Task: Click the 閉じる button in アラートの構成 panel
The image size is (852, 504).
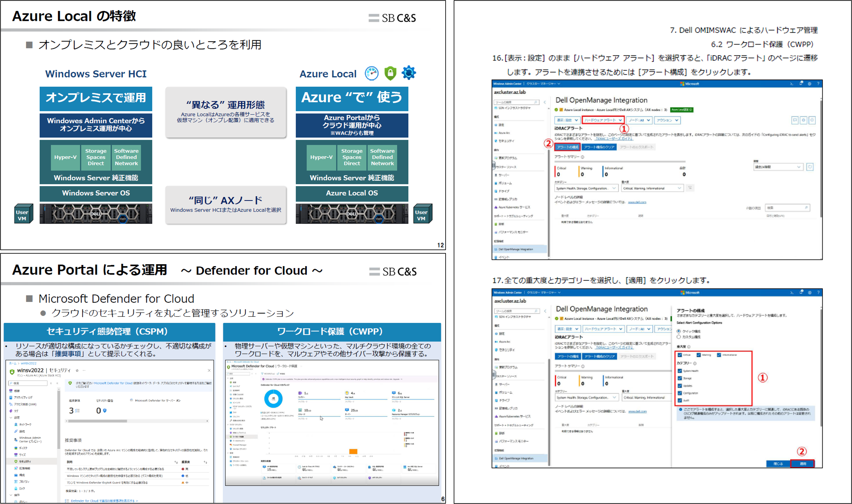Action: 778,464
